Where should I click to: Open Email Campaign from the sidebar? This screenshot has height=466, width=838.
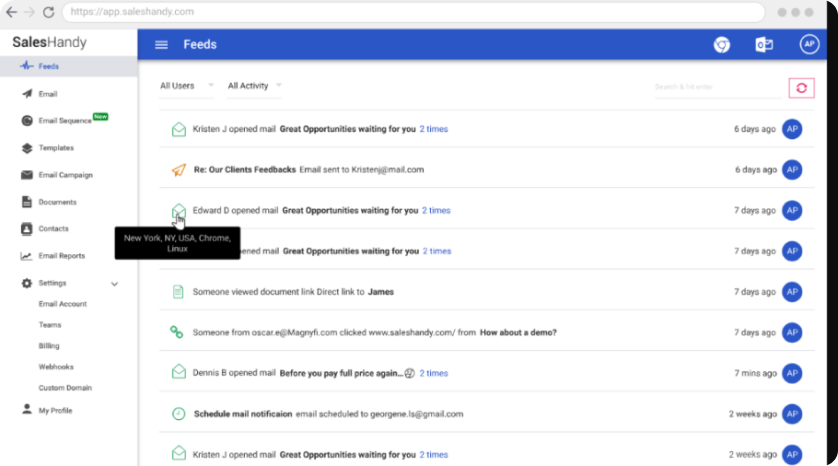pos(65,175)
